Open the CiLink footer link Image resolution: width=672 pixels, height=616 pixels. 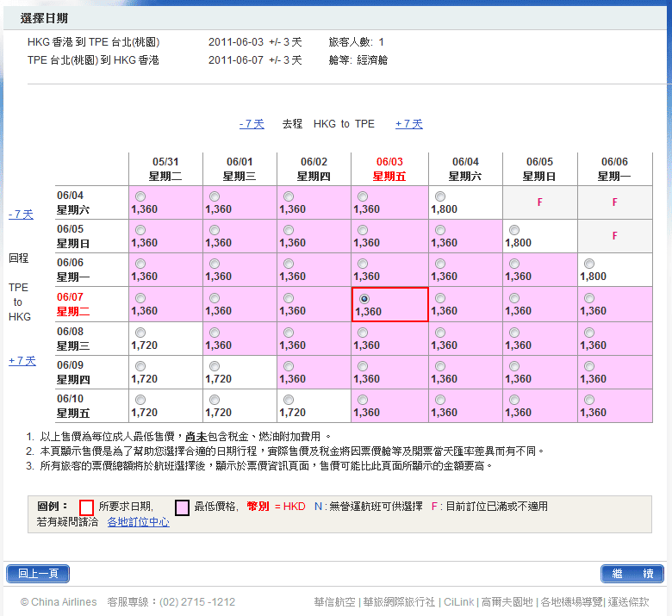pyautogui.click(x=457, y=602)
